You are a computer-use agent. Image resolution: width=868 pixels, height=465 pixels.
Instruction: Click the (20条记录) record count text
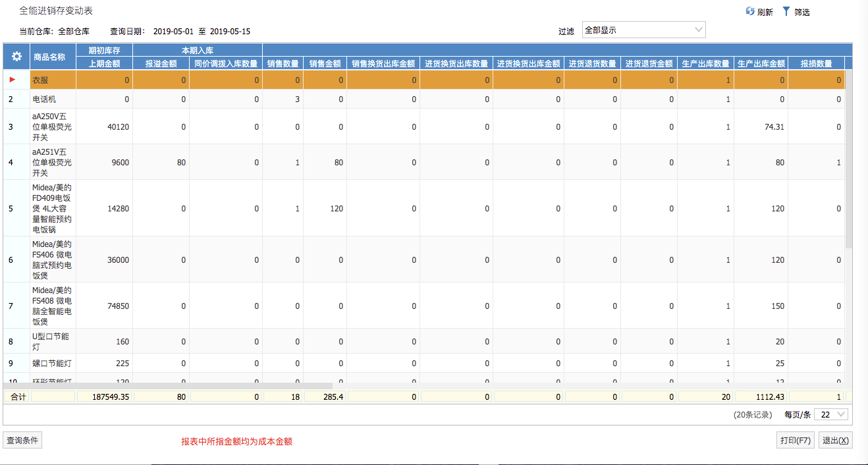pyautogui.click(x=753, y=415)
